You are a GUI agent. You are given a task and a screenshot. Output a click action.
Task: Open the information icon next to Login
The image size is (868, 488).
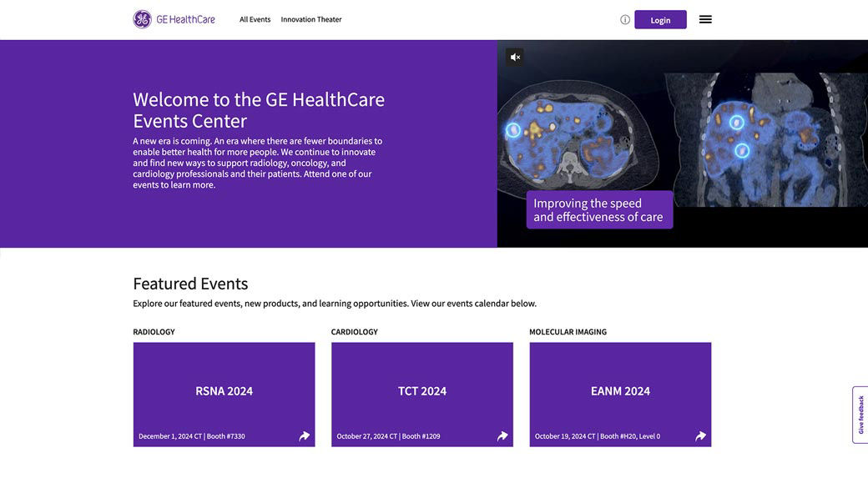coord(625,20)
